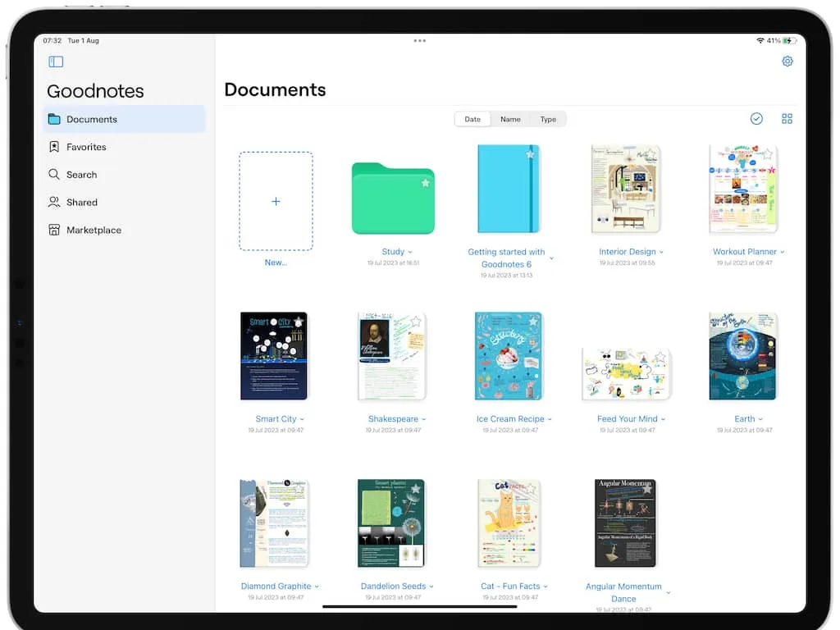Expand the Earth options chevron
This screenshot has width=840, height=630.
click(x=760, y=419)
